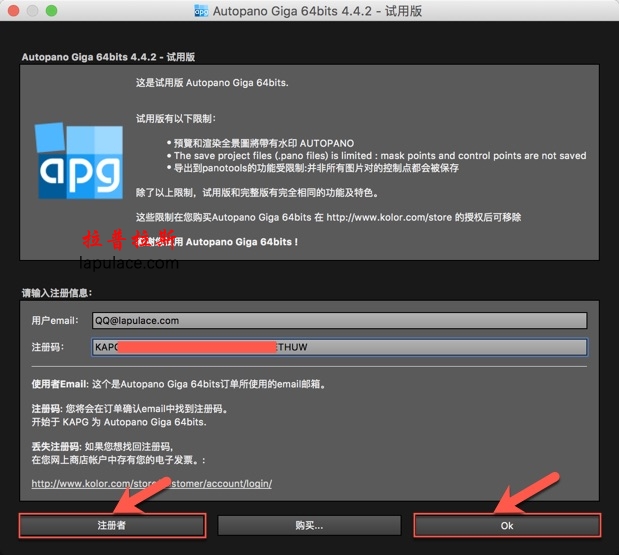Click the 注册码 registration code field

pos(338,347)
